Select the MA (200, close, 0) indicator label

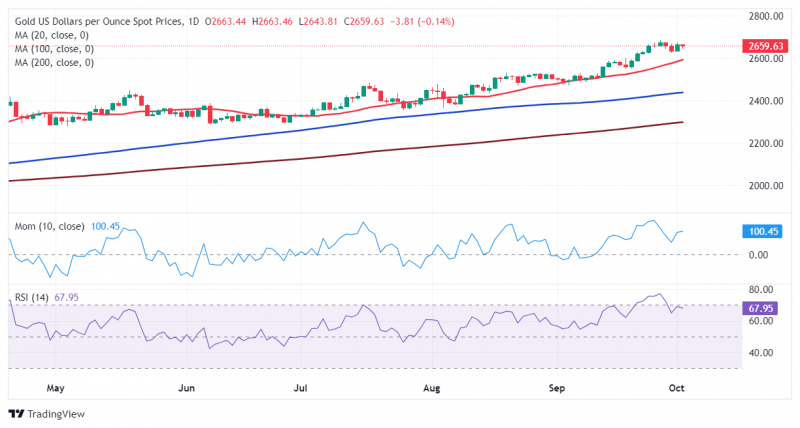click(54, 63)
